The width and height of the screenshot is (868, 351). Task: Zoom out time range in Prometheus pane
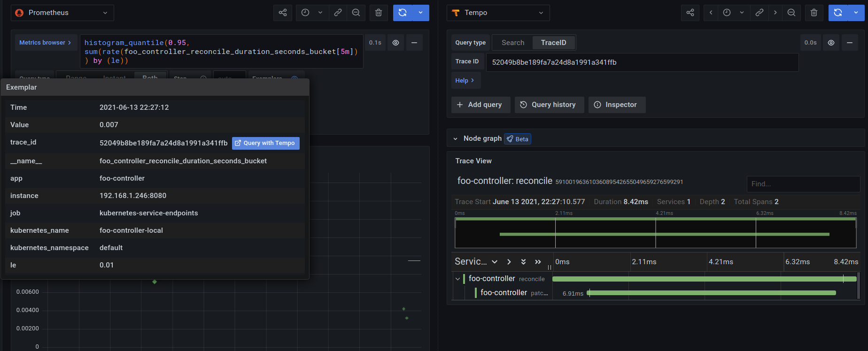356,13
